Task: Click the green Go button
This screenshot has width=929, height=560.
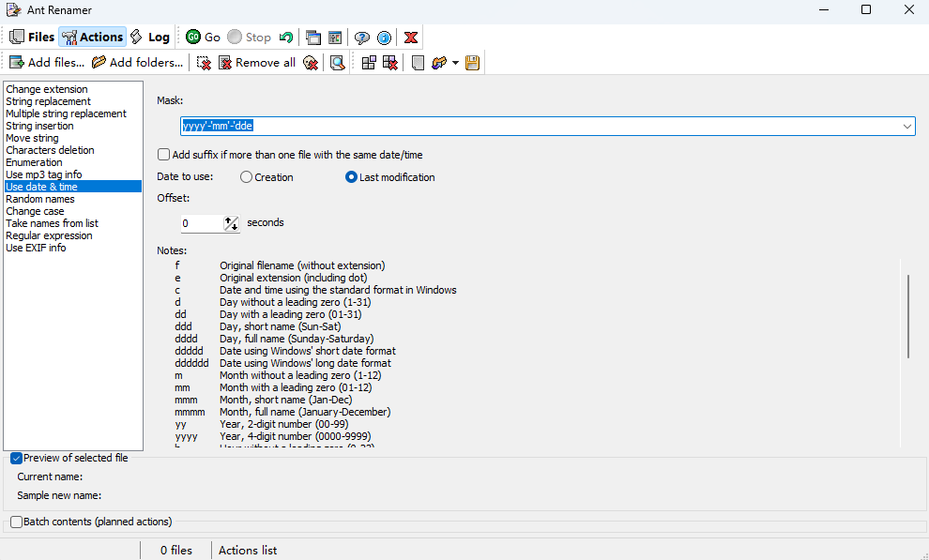Action: [x=203, y=38]
